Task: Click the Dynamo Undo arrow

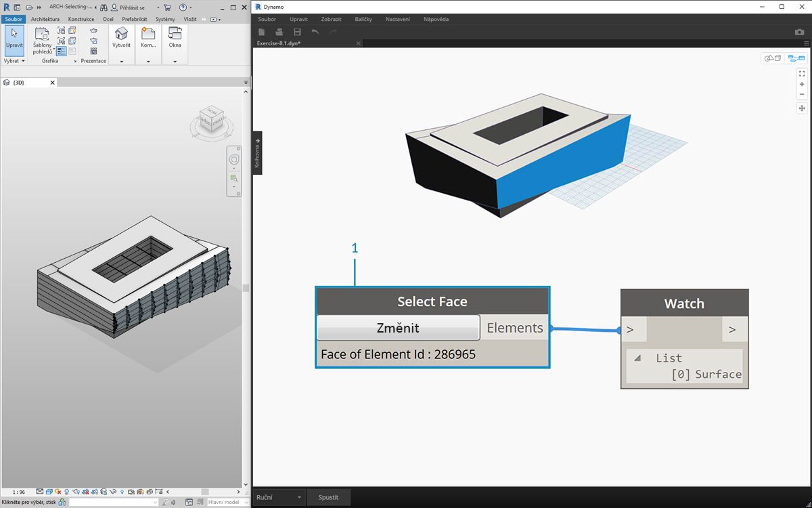Action: (x=315, y=32)
